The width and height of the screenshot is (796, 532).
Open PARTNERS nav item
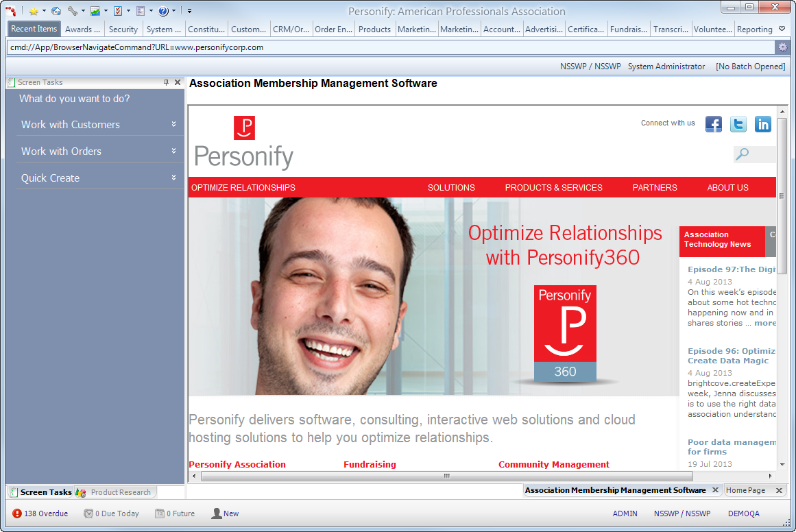654,187
